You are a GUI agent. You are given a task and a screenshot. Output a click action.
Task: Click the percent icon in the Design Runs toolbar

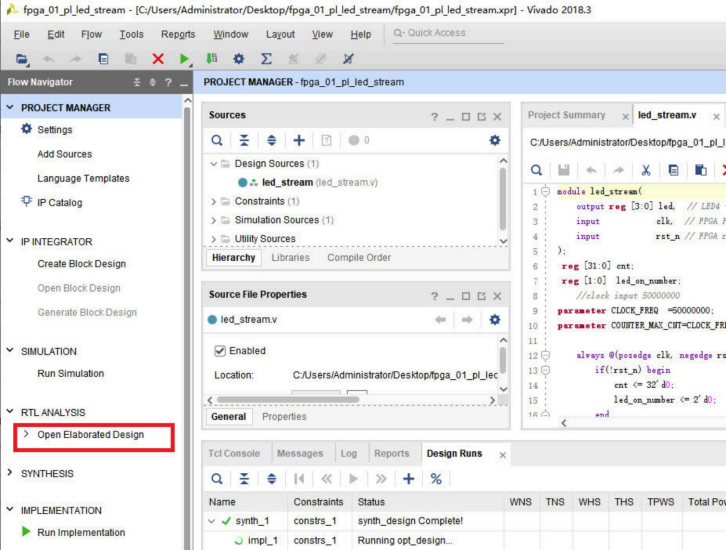(436, 479)
